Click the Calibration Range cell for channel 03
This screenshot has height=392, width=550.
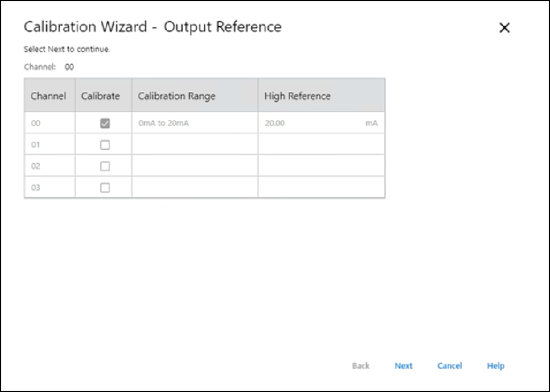coord(194,187)
